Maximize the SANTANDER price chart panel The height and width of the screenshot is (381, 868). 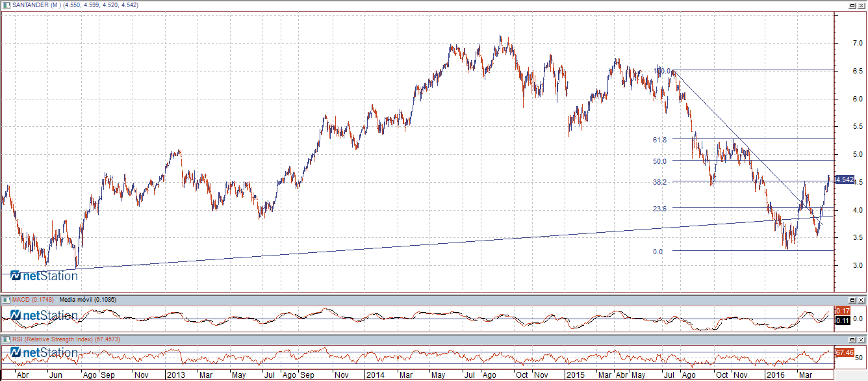click(852, 5)
